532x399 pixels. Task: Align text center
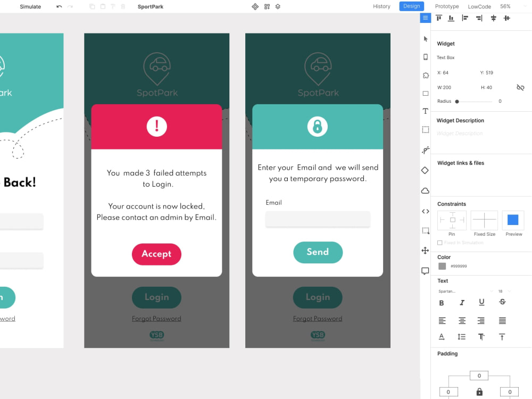pyautogui.click(x=462, y=320)
